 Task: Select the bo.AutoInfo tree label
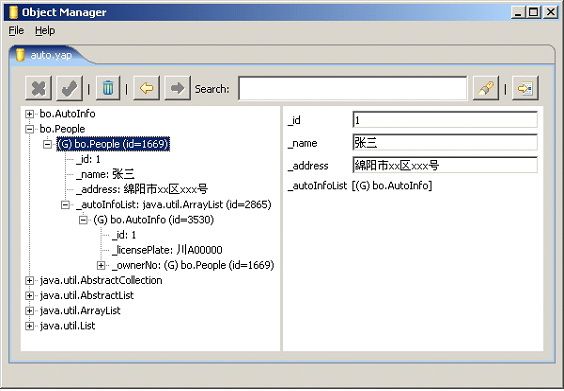(x=67, y=114)
